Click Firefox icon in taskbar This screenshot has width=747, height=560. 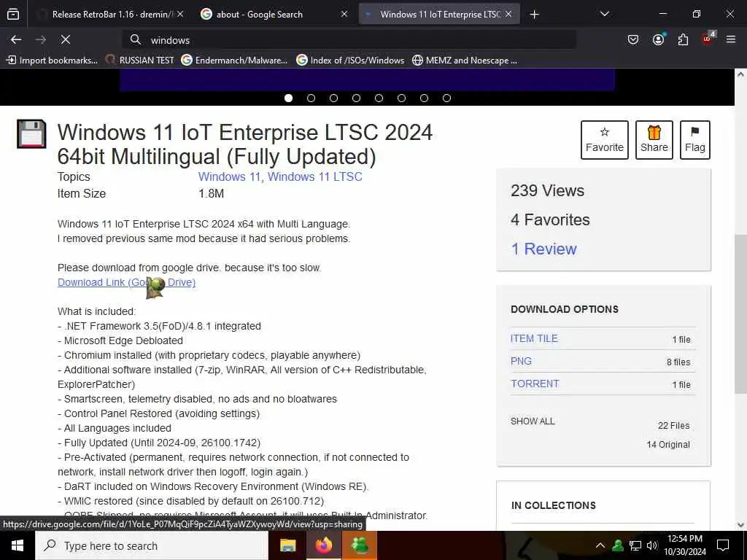click(323, 545)
